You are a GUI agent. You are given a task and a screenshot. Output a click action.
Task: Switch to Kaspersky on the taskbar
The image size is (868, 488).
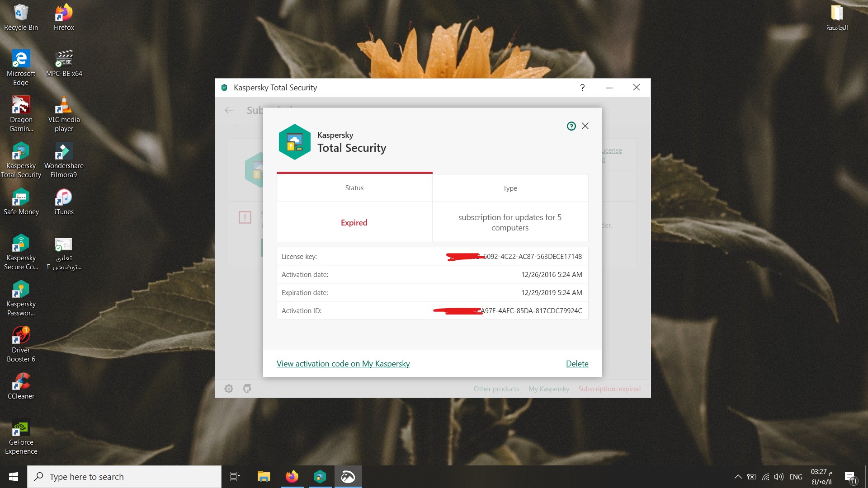[x=320, y=477]
